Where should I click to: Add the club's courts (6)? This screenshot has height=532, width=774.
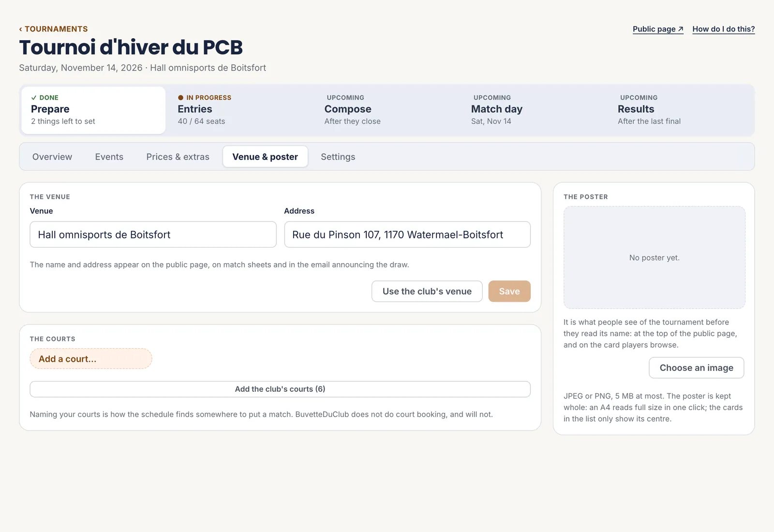(x=280, y=389)
